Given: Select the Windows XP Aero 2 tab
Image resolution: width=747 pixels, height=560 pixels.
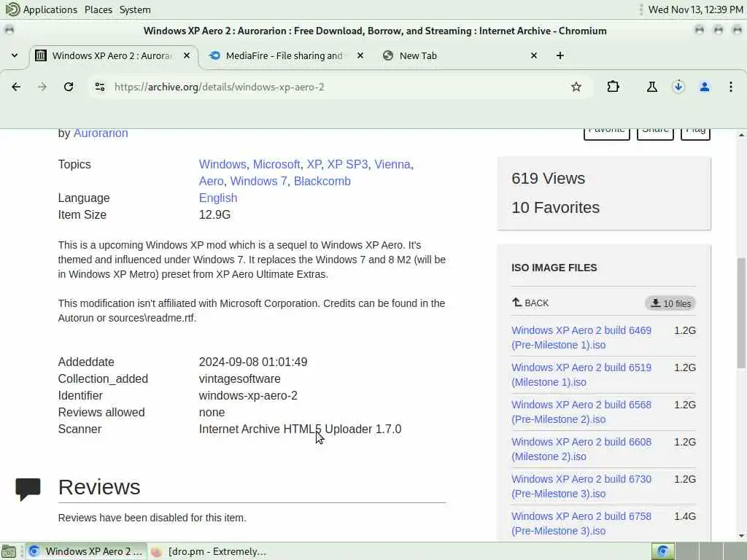Looking at the screenshot, I should coord(112,55).
